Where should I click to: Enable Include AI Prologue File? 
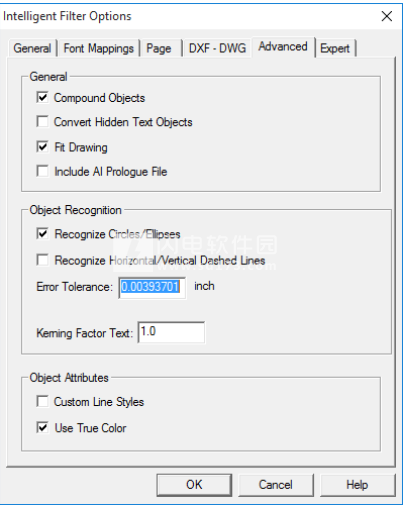tap(42, 171)
